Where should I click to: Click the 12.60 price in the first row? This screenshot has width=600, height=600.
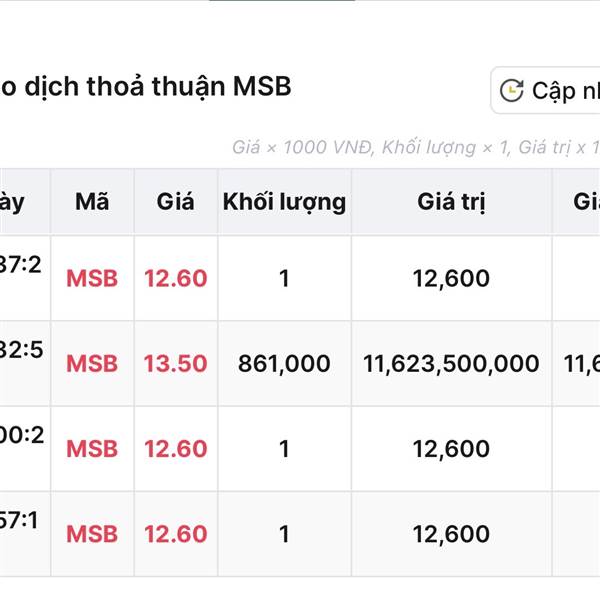(175, 278)
